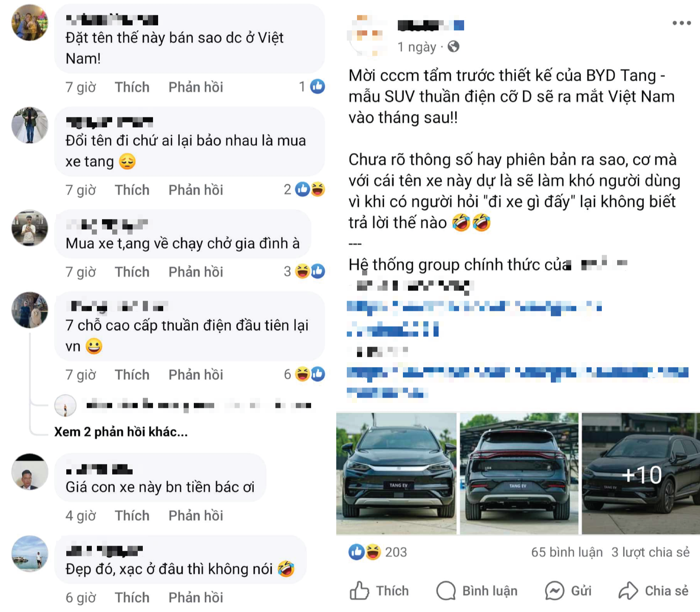700x612 pixels.
Task: Open the three-dot post options menu
Action: click(681, 23)
